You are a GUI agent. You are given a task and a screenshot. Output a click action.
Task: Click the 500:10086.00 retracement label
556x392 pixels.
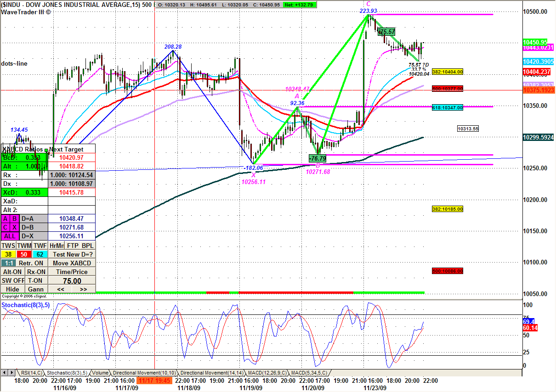click(448, 271)
